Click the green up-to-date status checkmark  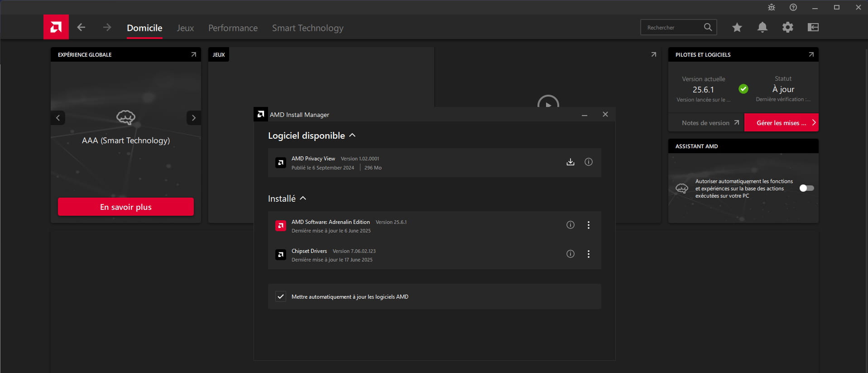(743, 89)
